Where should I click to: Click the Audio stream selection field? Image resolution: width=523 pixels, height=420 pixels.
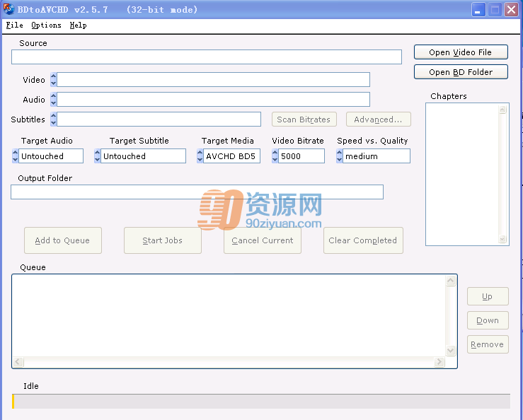[x=213, y=99]
